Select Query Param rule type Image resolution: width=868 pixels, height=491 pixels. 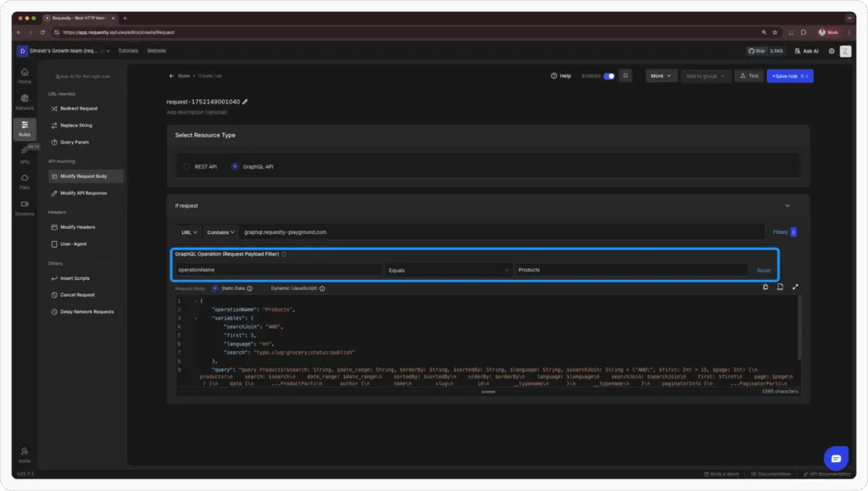86,142
